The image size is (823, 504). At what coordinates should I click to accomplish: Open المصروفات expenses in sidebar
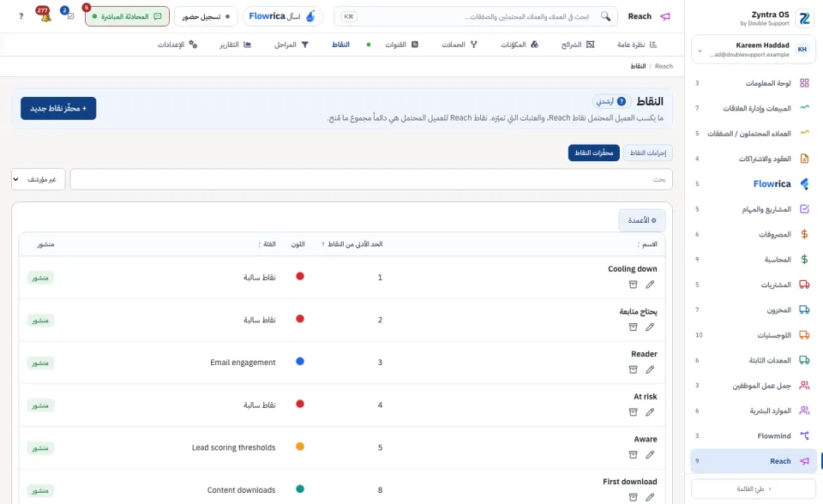point(753,234)
